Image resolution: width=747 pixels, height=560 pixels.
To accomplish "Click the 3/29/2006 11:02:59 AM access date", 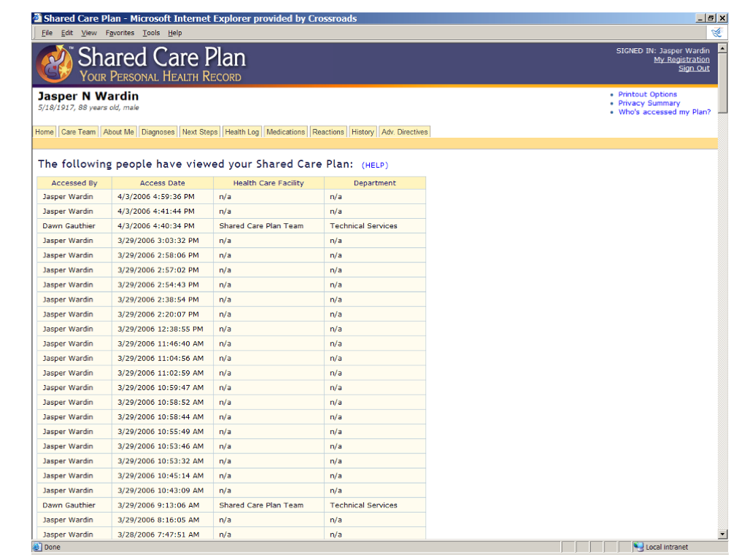I will [160, 373].
